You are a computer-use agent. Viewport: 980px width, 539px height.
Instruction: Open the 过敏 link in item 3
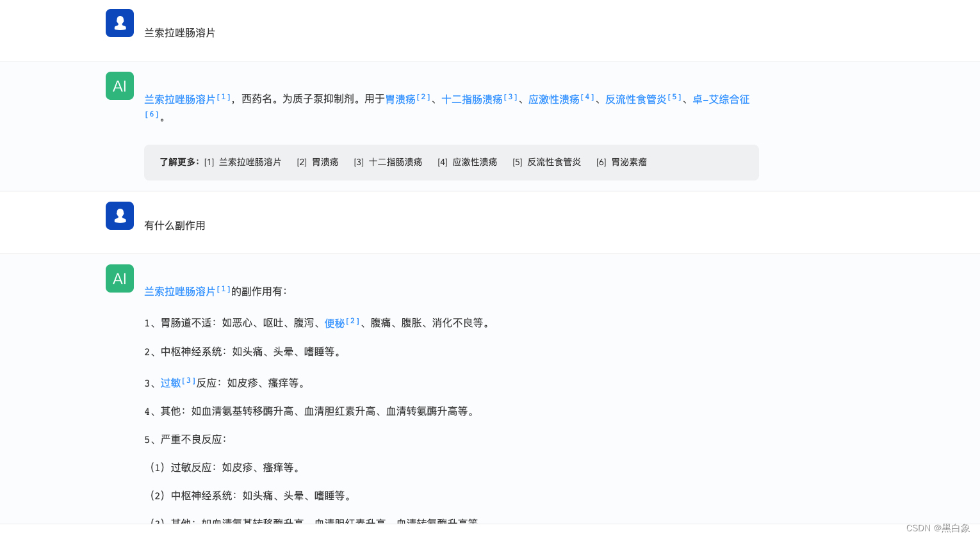[x=170, y=383]
